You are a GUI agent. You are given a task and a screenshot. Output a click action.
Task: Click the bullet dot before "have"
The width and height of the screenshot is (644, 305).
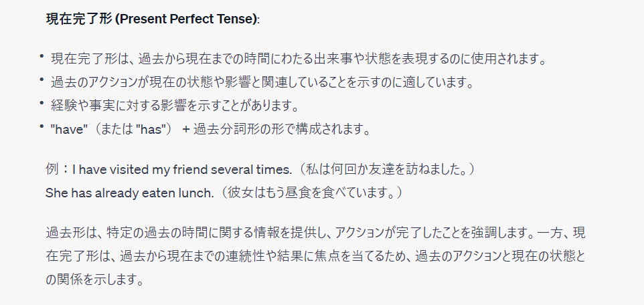pyautogui.click(x=42, y=128)
